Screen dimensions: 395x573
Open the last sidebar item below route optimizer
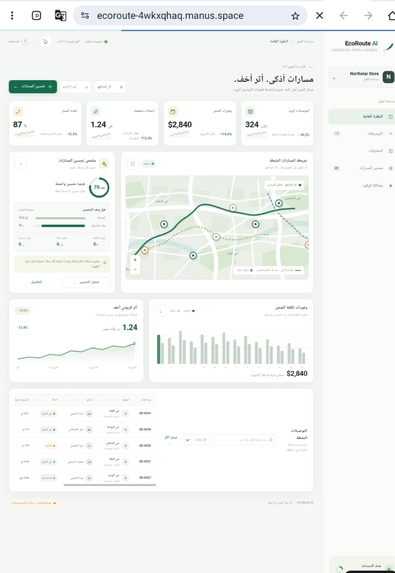coord(361,186)
